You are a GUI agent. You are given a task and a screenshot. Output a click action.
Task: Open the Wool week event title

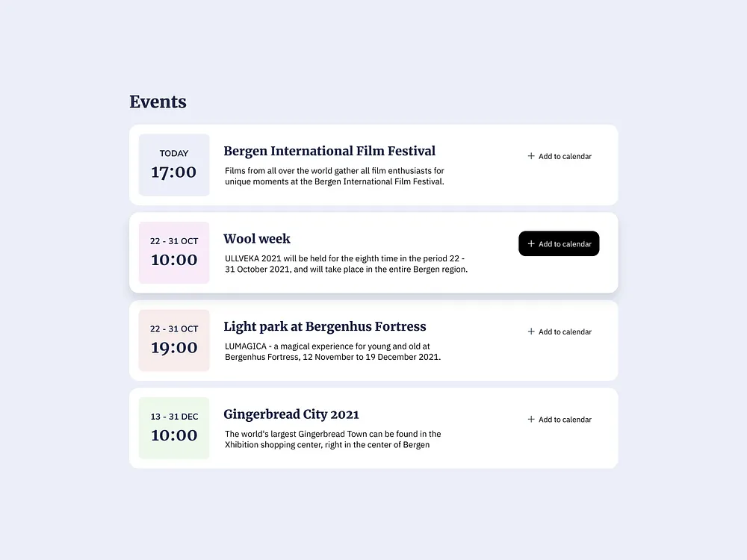[x=257, y=239]
